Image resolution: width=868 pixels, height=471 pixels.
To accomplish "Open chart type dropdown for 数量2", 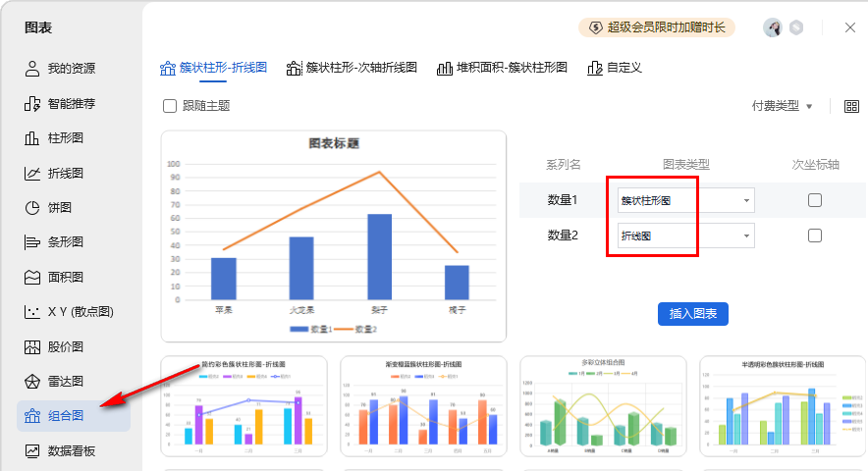I will [686, 235].
